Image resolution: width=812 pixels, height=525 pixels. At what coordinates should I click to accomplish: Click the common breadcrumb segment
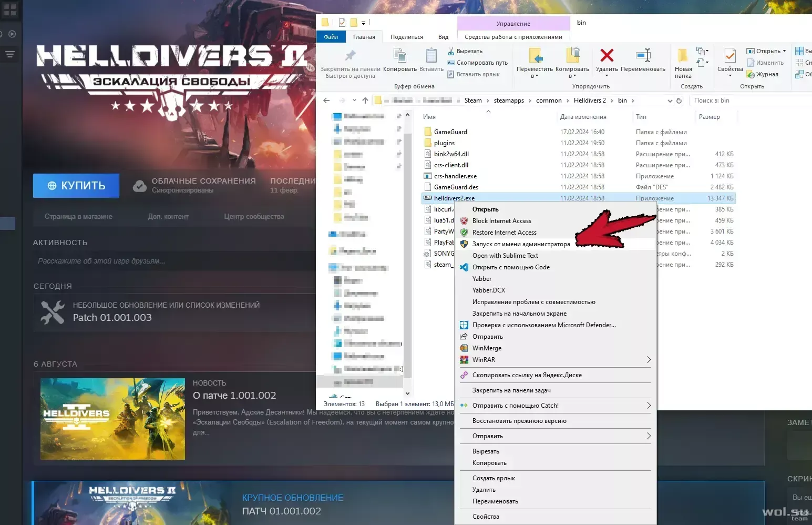[549, 100]
